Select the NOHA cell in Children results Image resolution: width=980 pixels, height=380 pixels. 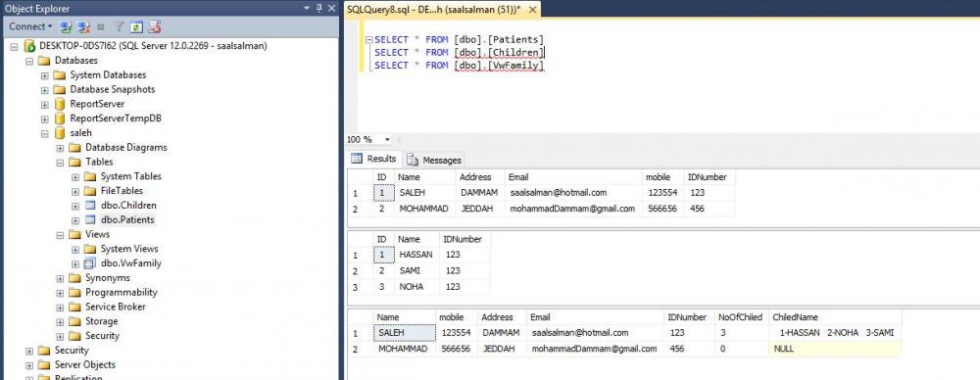[416, 286]
